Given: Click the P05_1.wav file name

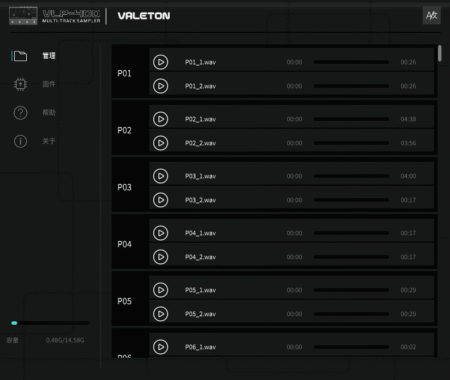Looking at the screenshot, I should pyautogui.click(x=200, y=290).
